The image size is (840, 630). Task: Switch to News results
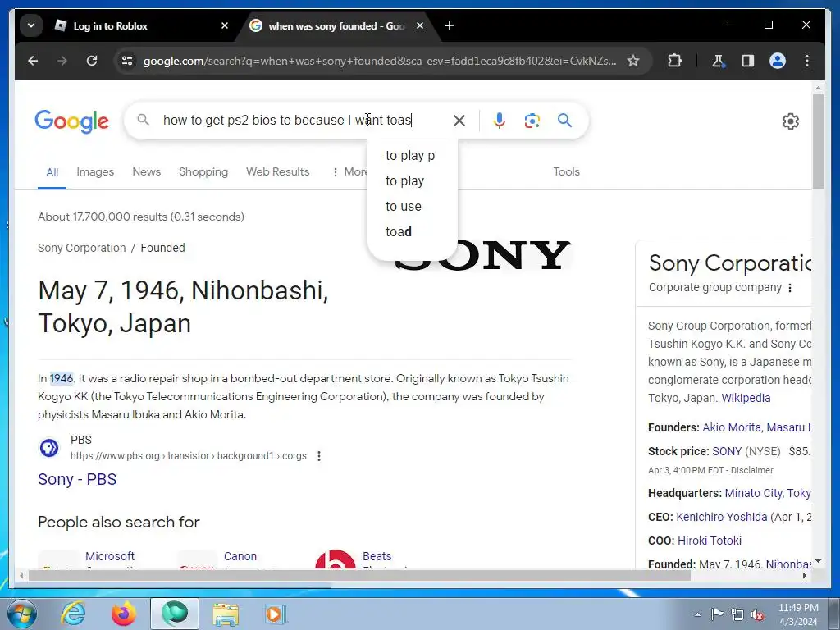[x=146, y=172]
